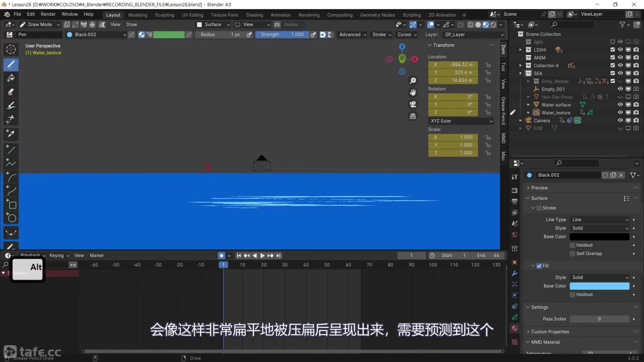The image size is (644, 362).
Task: Switch to the Shading workspace tab
Action: click(x=254, y=15)
